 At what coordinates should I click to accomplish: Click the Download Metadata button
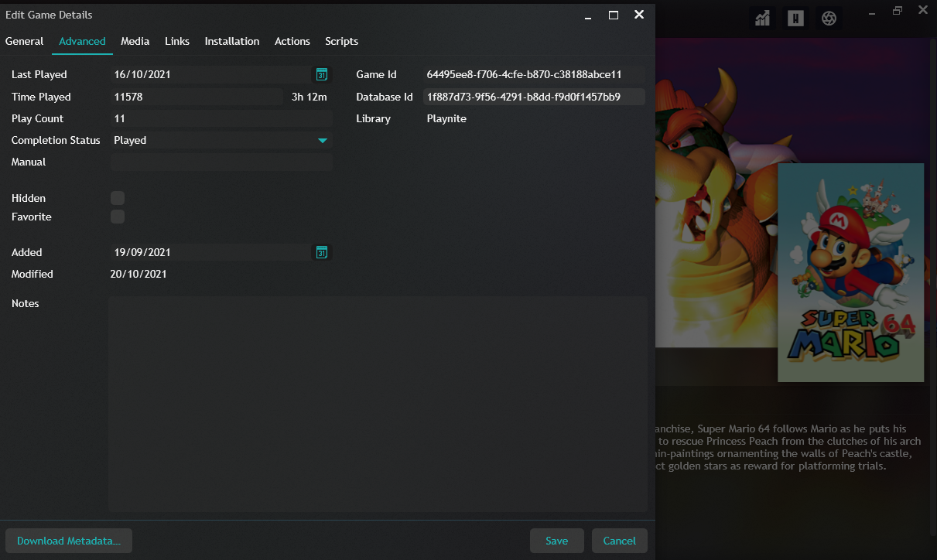(69, 541)
